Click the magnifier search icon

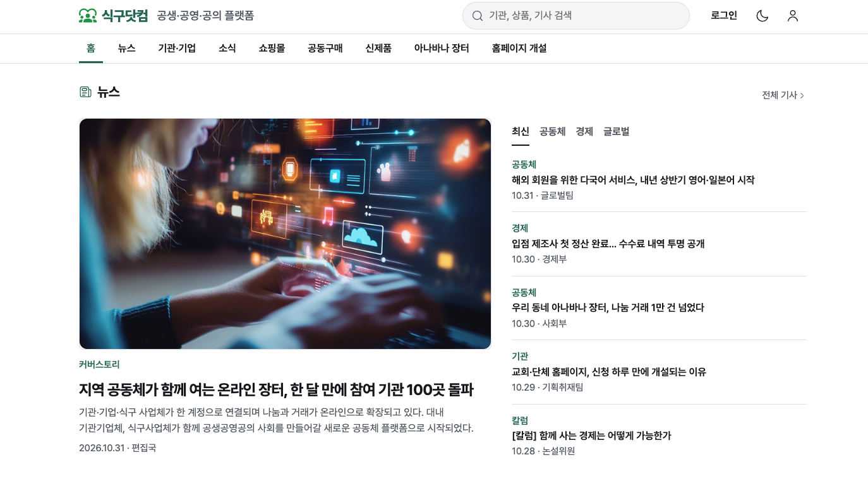pos(478,16)
